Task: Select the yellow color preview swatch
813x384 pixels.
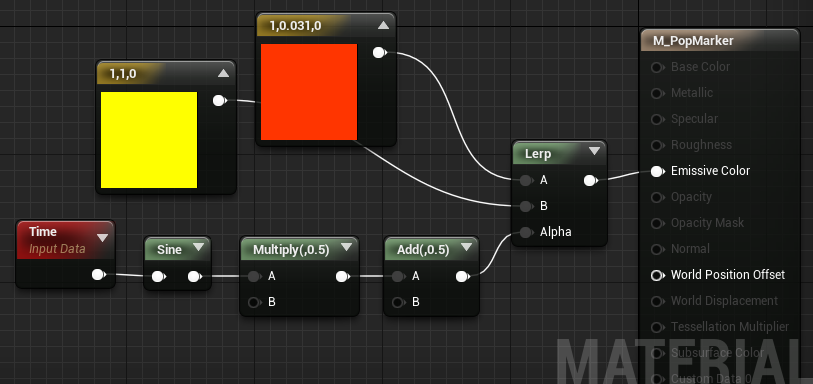Action: 149,140
